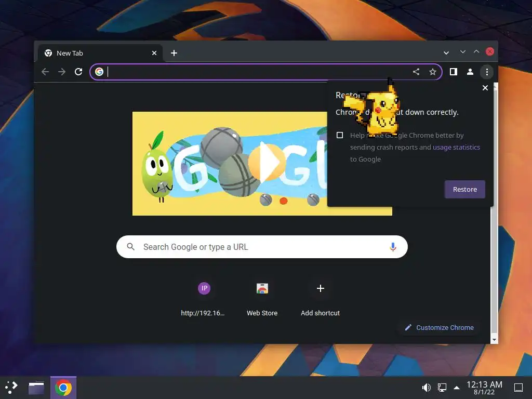The height and width of the screenshot is (399, 532).
Task: Bookmark this tab with the star icon
Action: pos(433,72)
